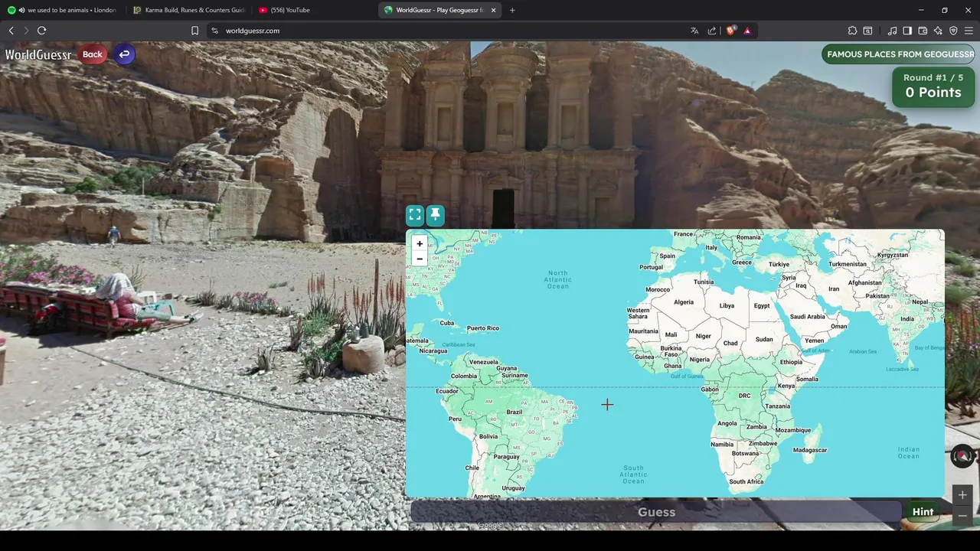The width and height of the screenshot is (980, 551).
Task: Click the purple return arrow icon
Action: coord(124,54)
